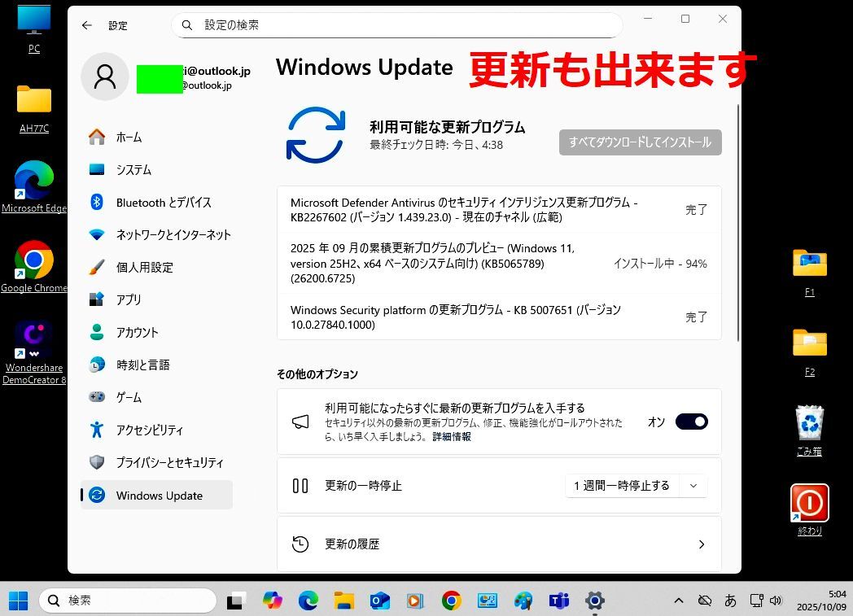Screen dimensions: 853x616
Task: Open the F1 folder on desktop
Action: (810, 272)
